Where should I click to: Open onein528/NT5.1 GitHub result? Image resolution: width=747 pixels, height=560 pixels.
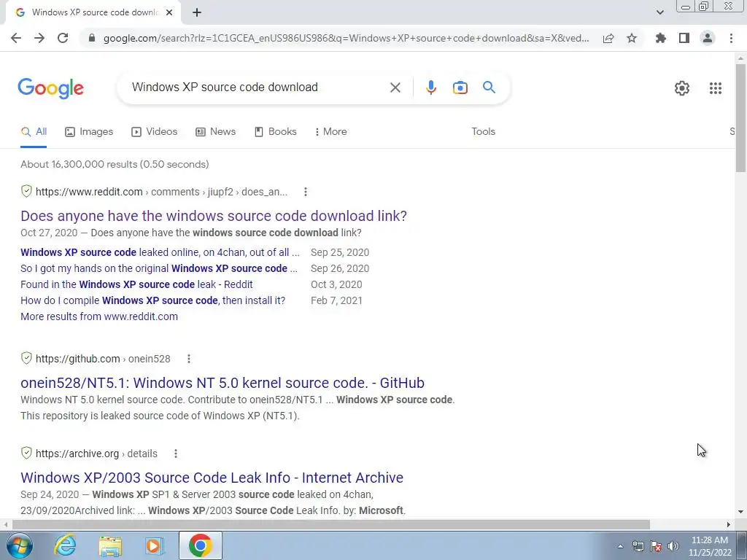tap(222, 383)
